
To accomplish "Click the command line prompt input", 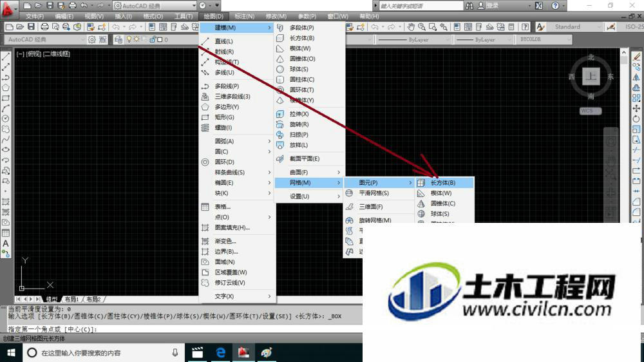I will coord(185,329).
